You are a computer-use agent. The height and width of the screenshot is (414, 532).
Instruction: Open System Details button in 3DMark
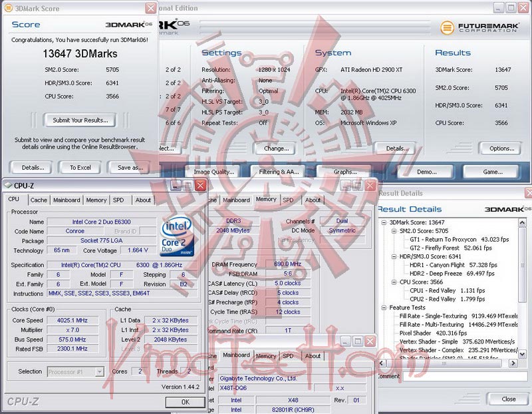[x=397, y=148]
